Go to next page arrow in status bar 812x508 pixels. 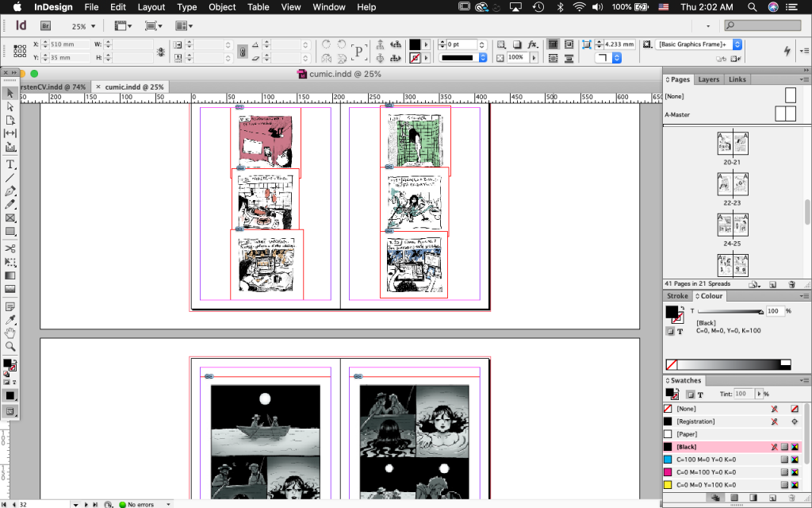[x=86, y=504]
